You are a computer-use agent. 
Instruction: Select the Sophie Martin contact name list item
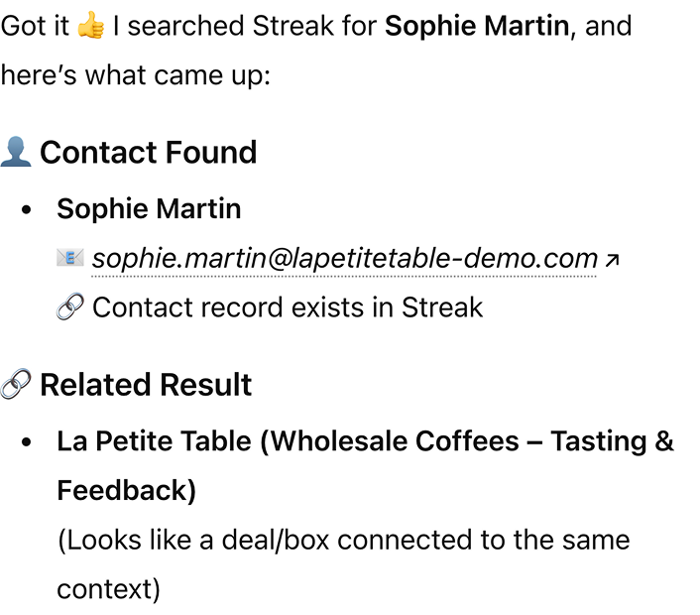149,209
